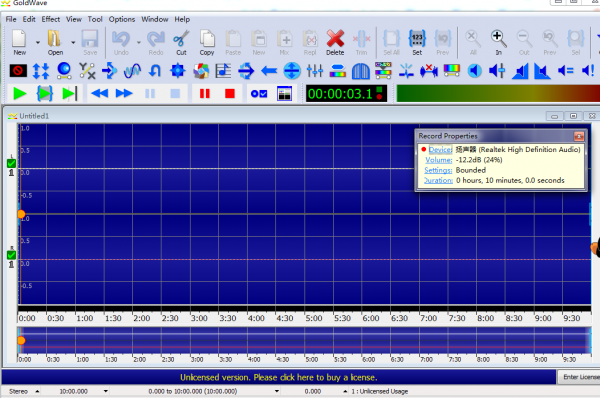Open the Tool menu
The image size is (600, 398).
pos(95,19)
